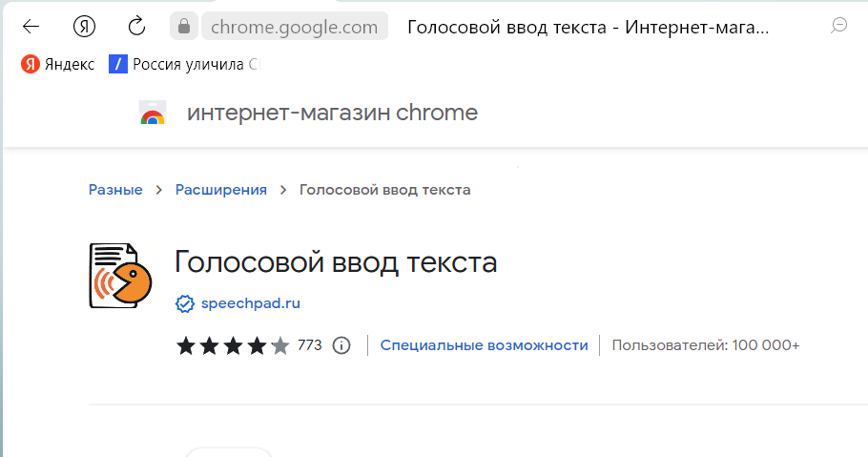
Task: Open site reviews speech bubble icon
Action: click(x=839, y=25)
